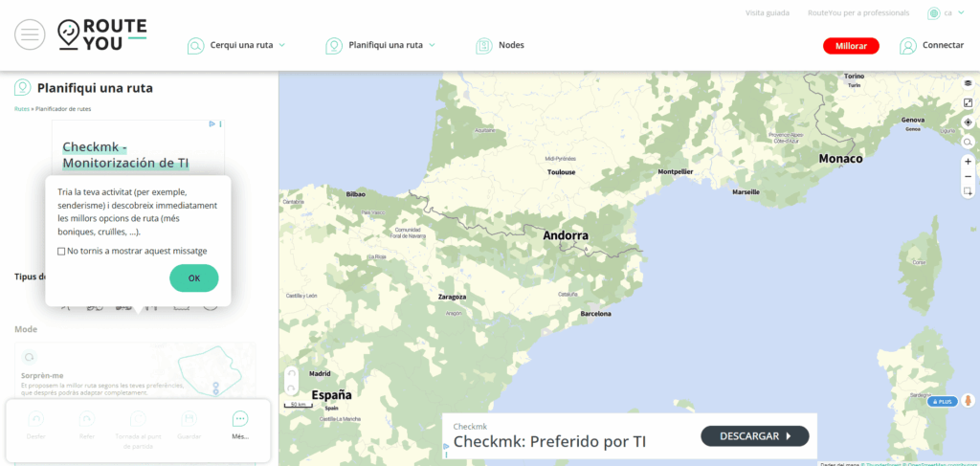Zoom in on the map
Viewport: 980px width, 466px height.
tap(968, 161)
